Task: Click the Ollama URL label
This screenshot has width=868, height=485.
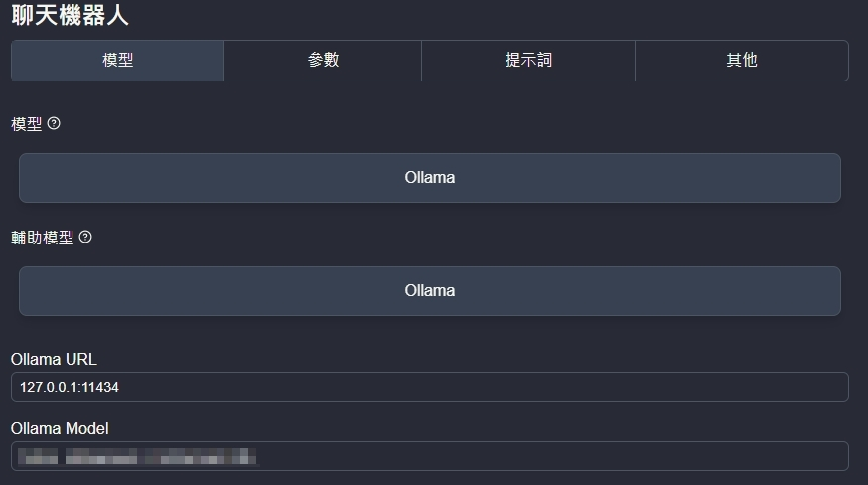Action: (54, 359)
